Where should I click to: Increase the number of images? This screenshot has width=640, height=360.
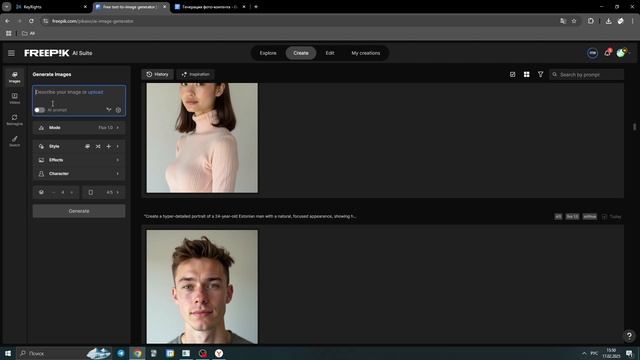pyautogui.click(x=72, y=192)
